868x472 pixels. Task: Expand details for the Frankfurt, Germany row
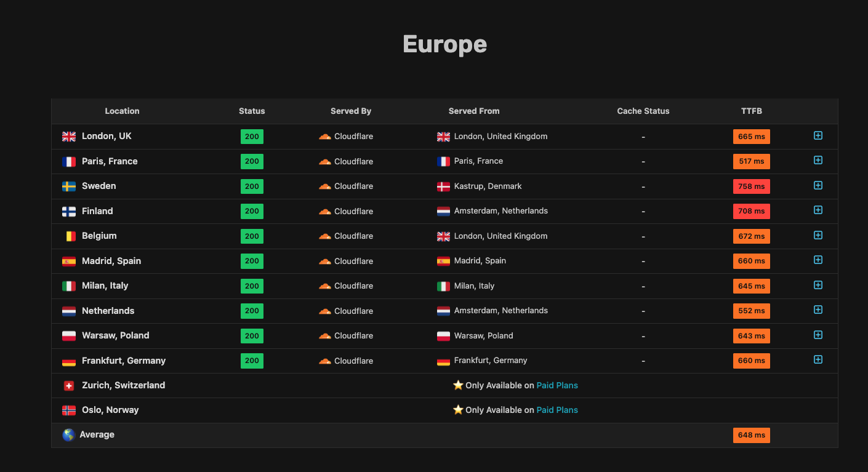(x=818, y=359)
